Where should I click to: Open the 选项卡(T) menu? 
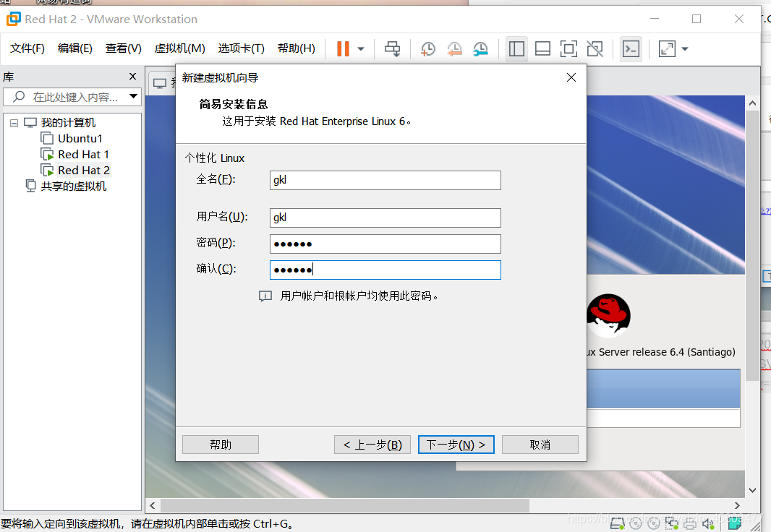tap(241, 48)
